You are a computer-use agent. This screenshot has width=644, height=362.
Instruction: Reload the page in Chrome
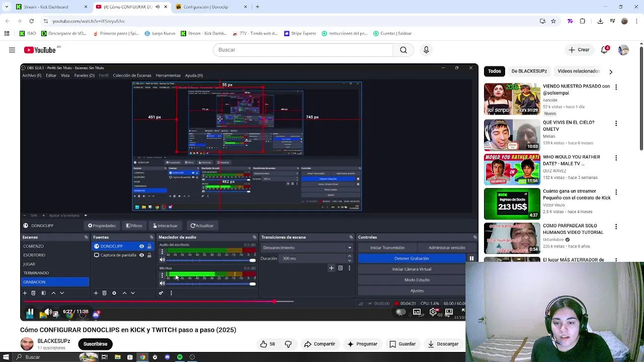click(31, 21)
